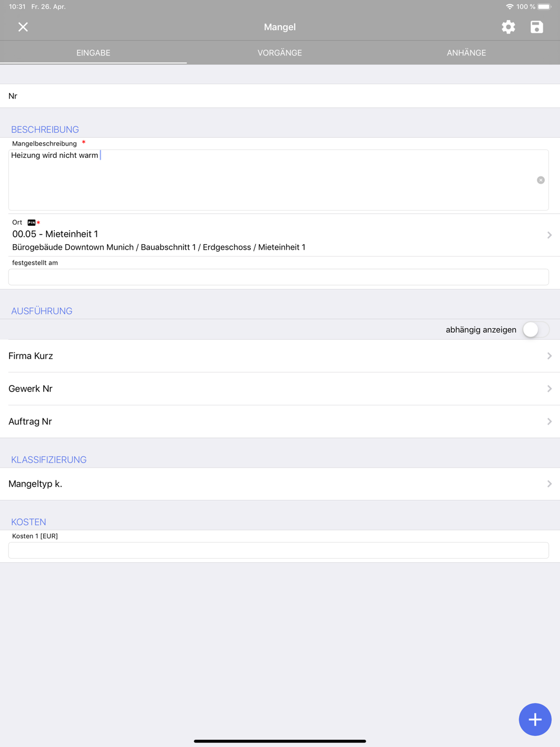This screenshot has height=747, width=560.
Task: Switch to the VORGÄNGE tab
Action: [x=279, y=53]
